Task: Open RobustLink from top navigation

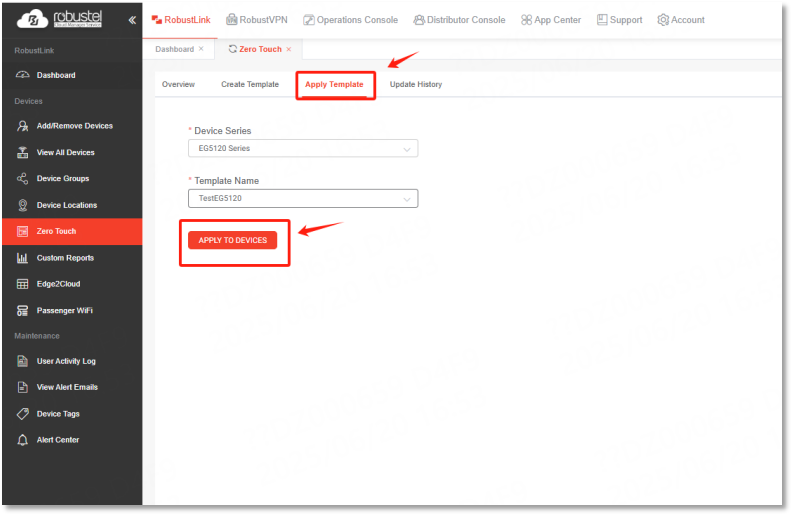Action: pyautogui.click(x=181, y=20)
